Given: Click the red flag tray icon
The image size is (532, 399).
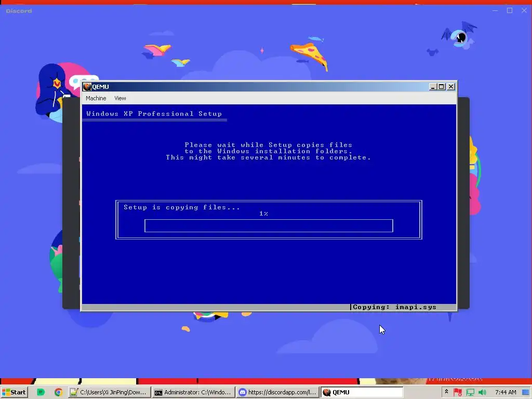Looking at the screenshot, I should [x=458, y=392].
